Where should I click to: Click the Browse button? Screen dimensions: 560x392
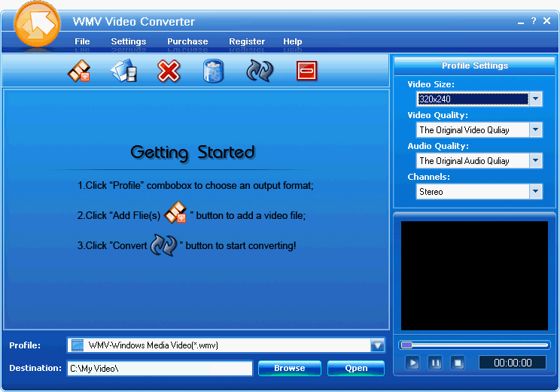(x=290, y=368)
